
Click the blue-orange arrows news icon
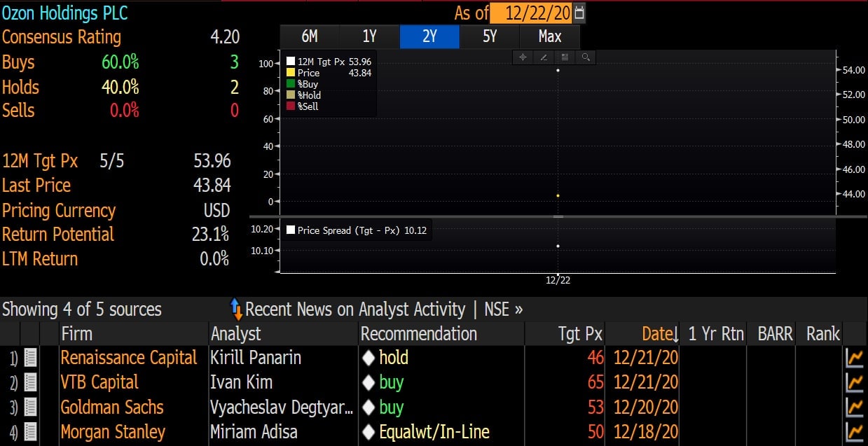pos(236,309)
